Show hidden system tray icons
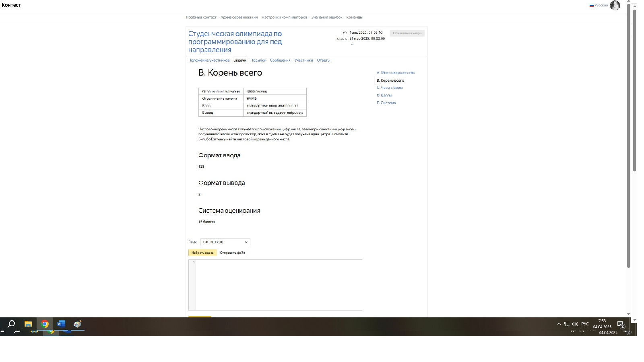 [x=559, y=324]
